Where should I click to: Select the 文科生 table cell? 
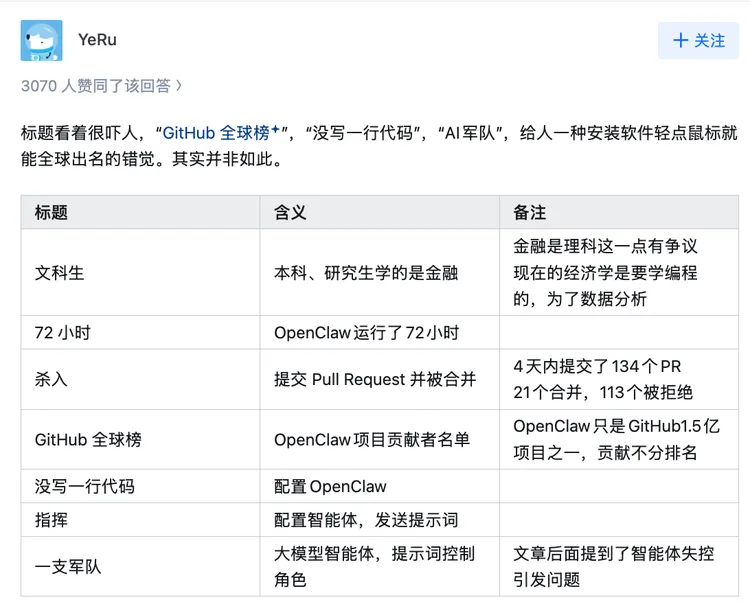coord(60,272)
